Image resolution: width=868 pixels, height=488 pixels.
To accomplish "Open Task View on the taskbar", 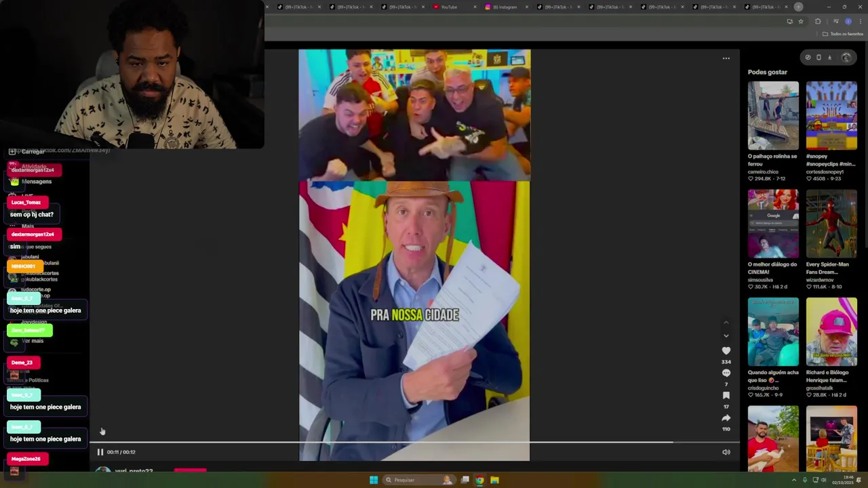I will [x=465, y=480].
